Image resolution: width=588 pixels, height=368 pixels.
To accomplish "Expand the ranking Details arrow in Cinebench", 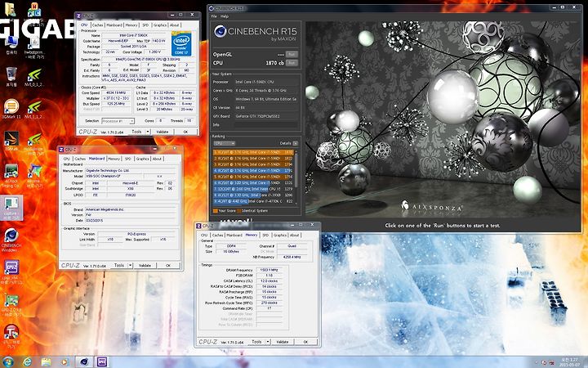I will (x=296, y=143).
